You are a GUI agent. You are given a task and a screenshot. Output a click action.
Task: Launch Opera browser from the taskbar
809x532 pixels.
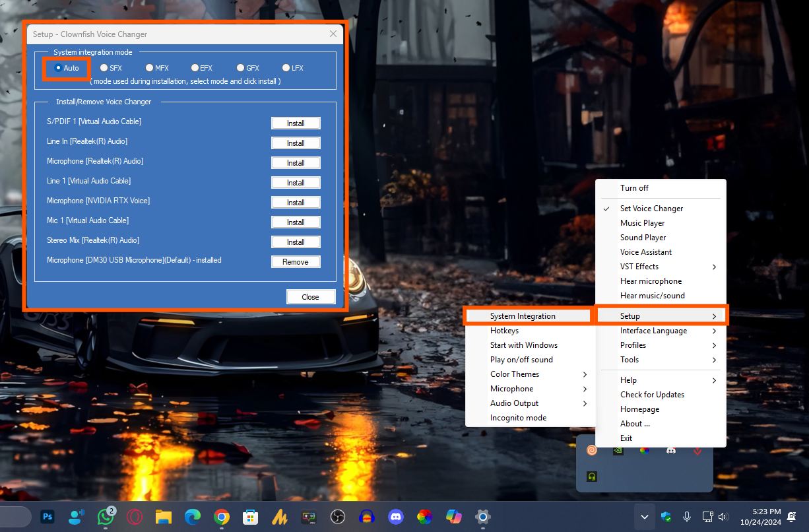pyautogui.click(x=135, y=517)
